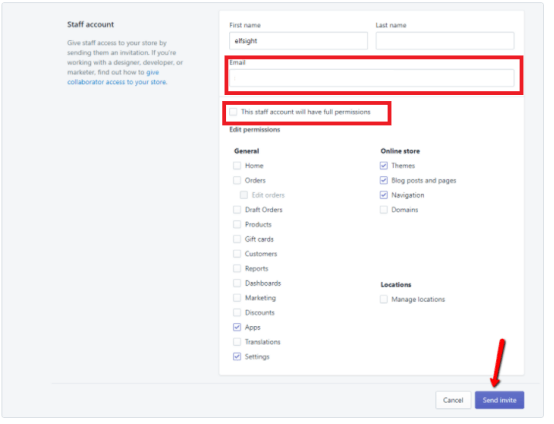Viewport: 554px width, 424px height.
Task: Toggle the Gift cards checkbox
Action: (237, 239)
